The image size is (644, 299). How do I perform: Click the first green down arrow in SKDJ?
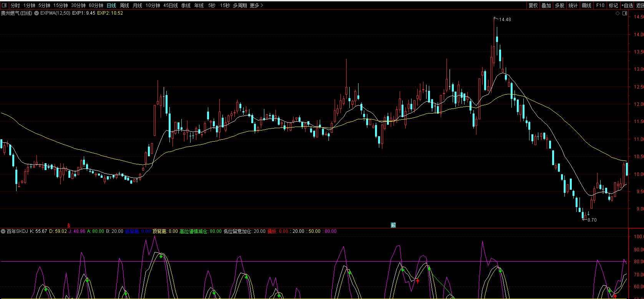click(x=46, y=289)
